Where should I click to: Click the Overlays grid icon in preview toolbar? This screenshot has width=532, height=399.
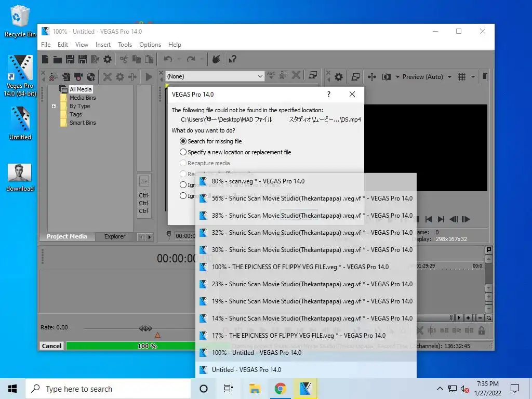point(462,77)
